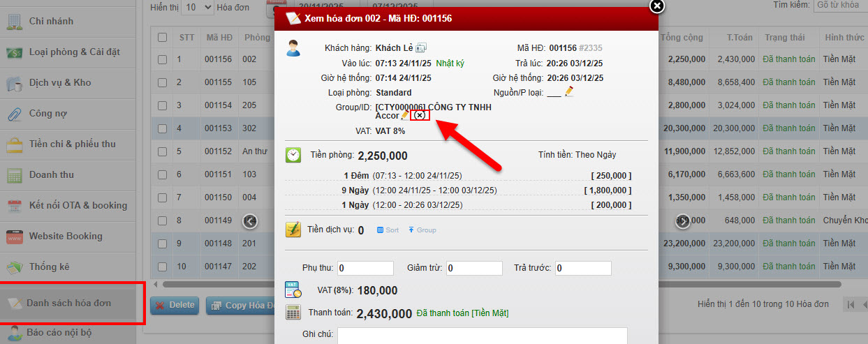Click the pencil edit icon beside Accor
Image resolution: width=868 pixels, height=344 pixels.
point(405,115)
